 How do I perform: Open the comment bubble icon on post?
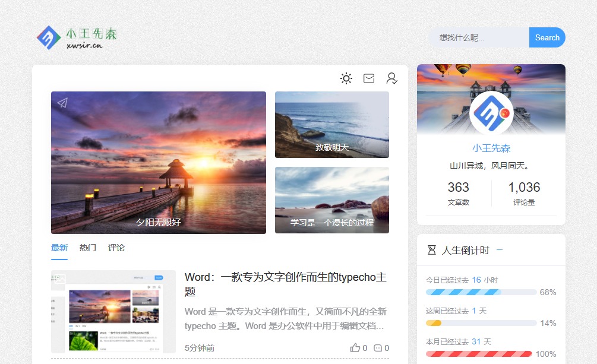click(378, 348)
